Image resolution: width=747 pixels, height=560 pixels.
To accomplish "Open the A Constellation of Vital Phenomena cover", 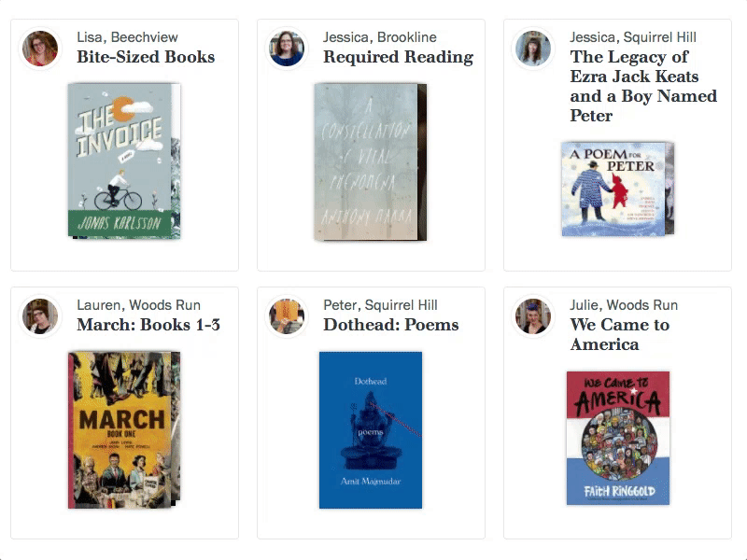I will click(x=366, y=163).
